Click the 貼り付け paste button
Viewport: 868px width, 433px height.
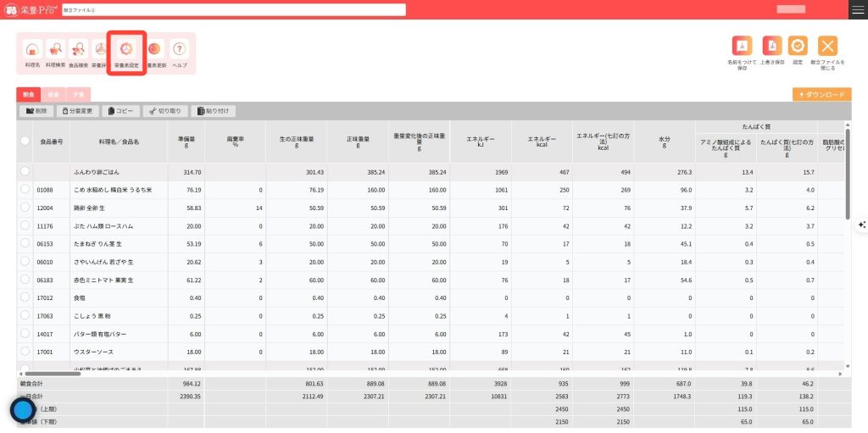tap(213, 111)
